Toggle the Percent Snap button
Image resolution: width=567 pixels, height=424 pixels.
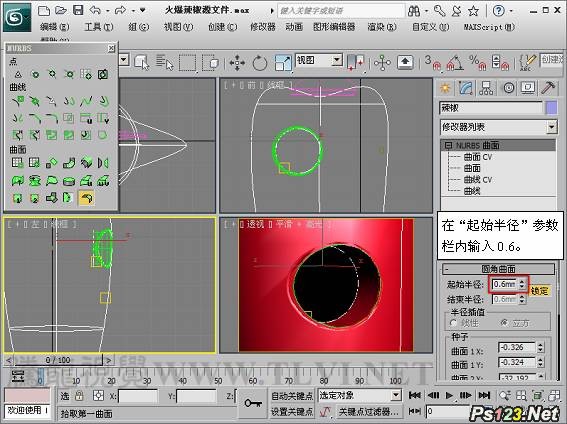(478, 63)
